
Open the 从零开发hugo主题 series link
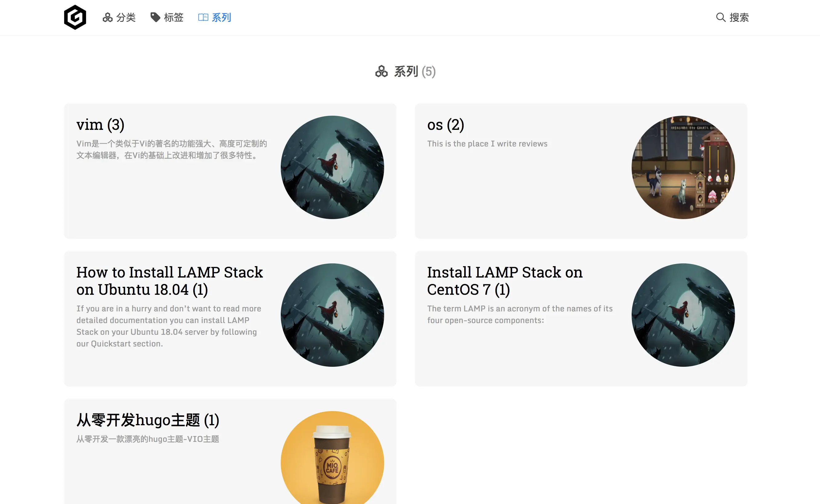pos(147,420)
